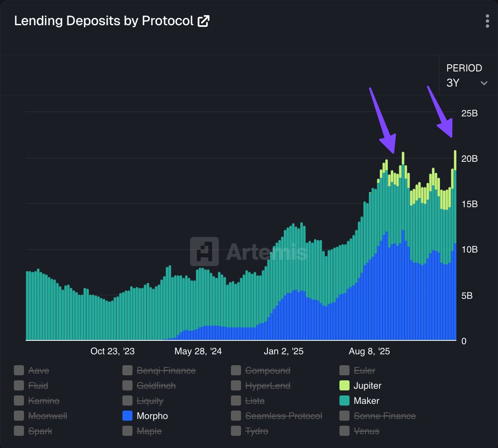Enable the Euler legend checkbox

click(x=344, y=370)
